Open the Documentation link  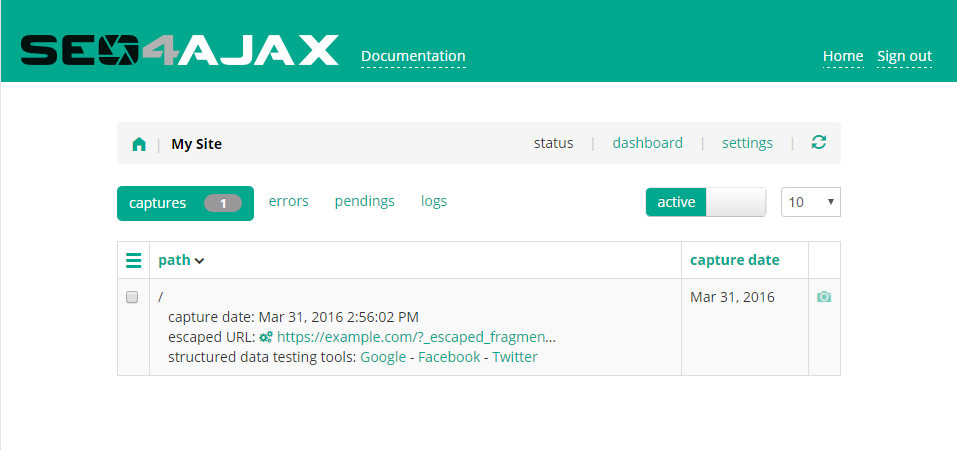point(413,56)
